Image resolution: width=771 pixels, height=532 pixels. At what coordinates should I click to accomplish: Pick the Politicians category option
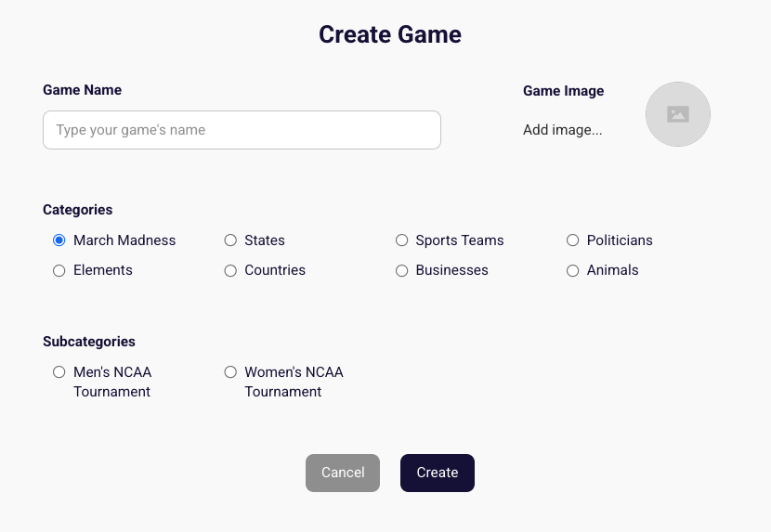click(x=573, y=240)
